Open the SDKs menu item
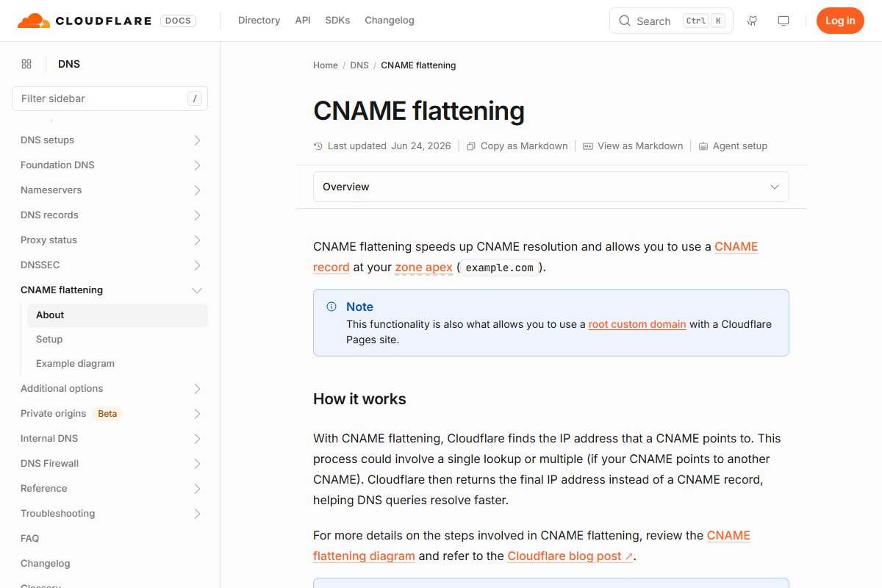This screenshot has height=588, width=882. (337, 21)
